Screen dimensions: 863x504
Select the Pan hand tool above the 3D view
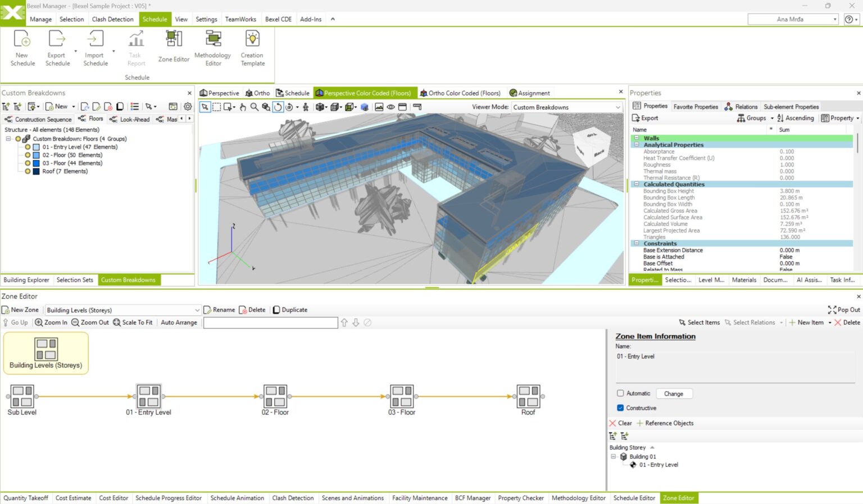pos(242,107)
